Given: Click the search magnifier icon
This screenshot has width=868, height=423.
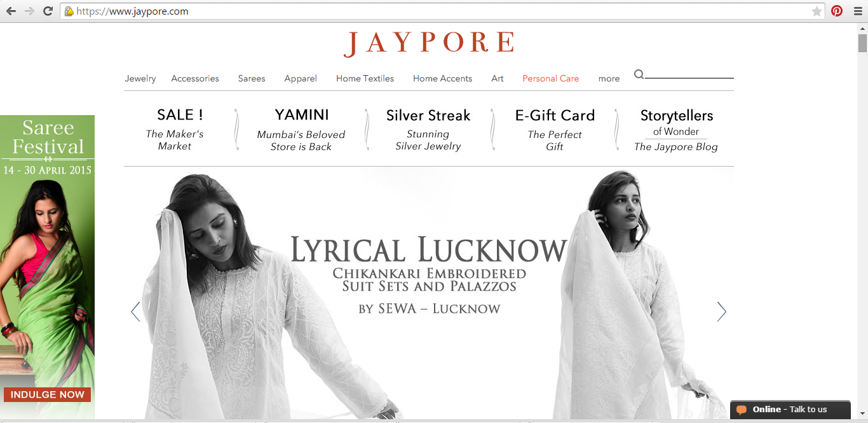Looking at the screenshot, I should [x=639, y=74].
